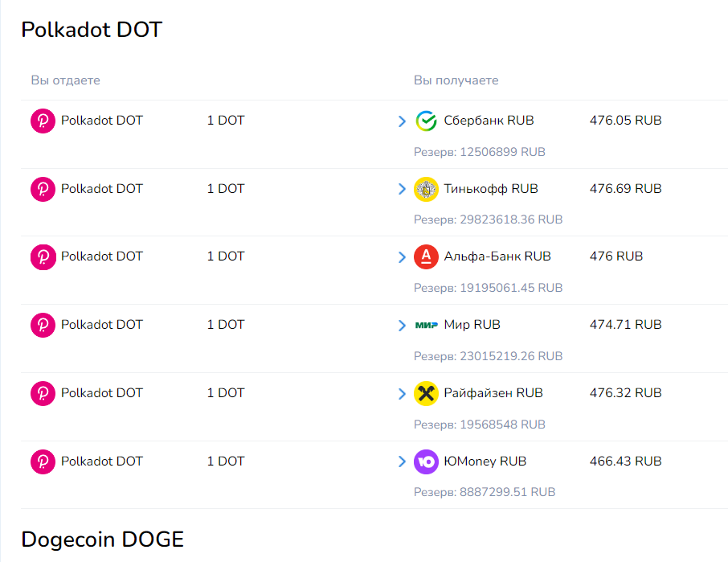Click 1 DOT amount in Мир row
Screen dimensions: 728x562
(x=226, y=325)
